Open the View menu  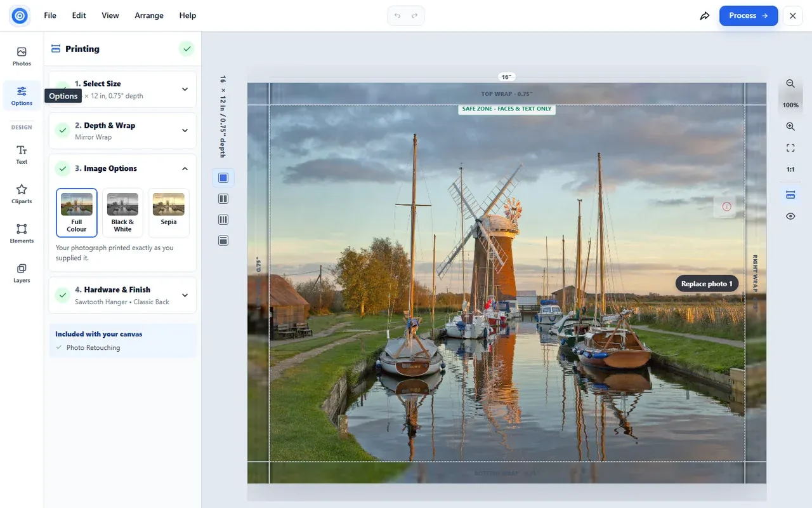(x=110, y=16)
